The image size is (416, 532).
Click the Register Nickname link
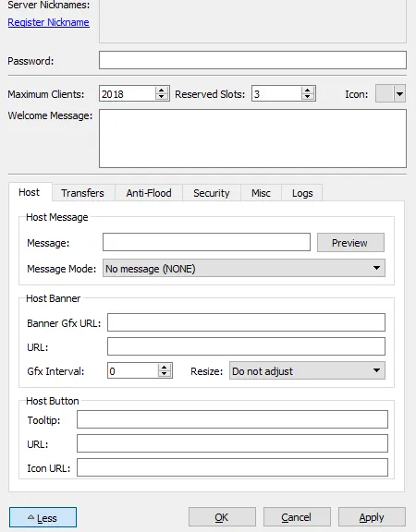[49, 22]
